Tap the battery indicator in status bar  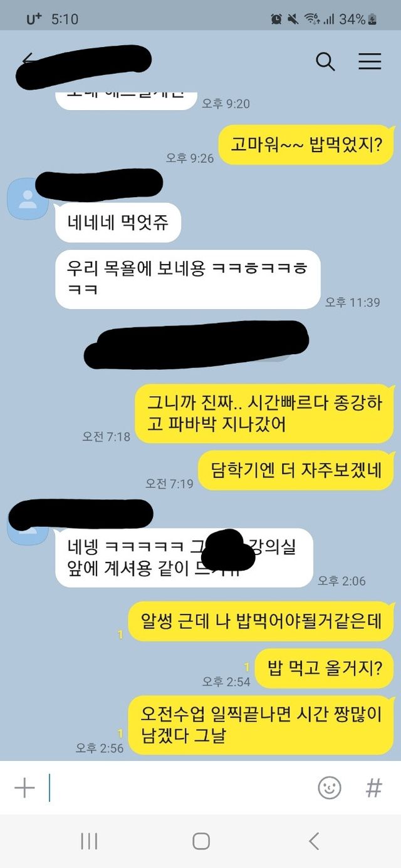(373, 19)
